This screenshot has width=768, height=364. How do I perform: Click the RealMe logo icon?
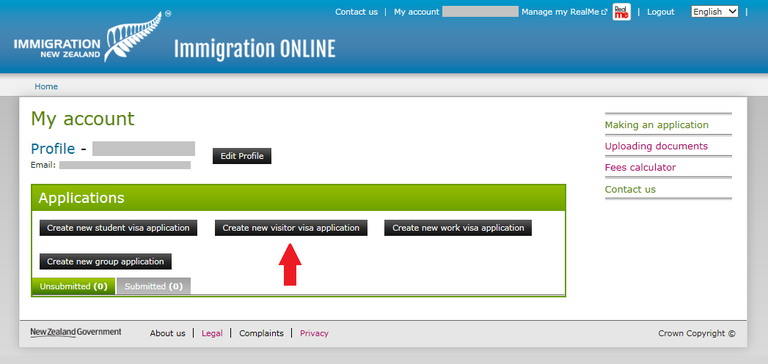[622, 12]
